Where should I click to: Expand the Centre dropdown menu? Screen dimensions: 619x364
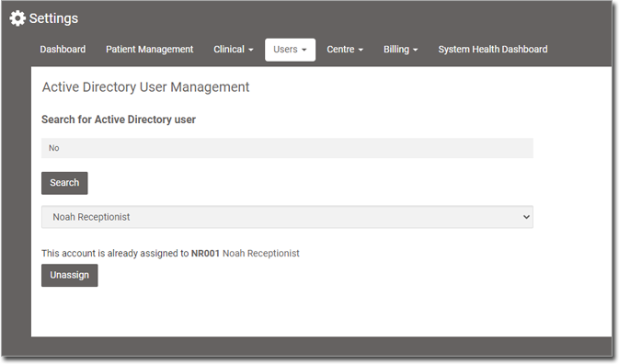[345, 50]
